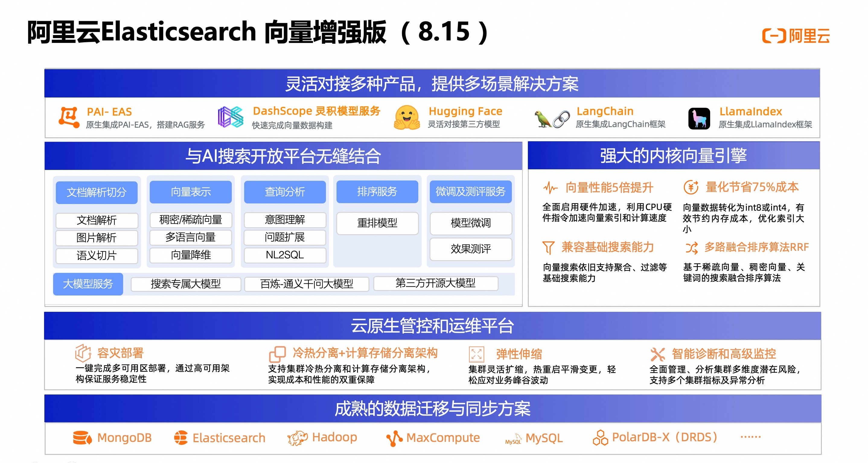This screenshot has width=868, height=463.
Task: Click the NL2SQL box
Action: pyautogui.click(x=285, y=255)
